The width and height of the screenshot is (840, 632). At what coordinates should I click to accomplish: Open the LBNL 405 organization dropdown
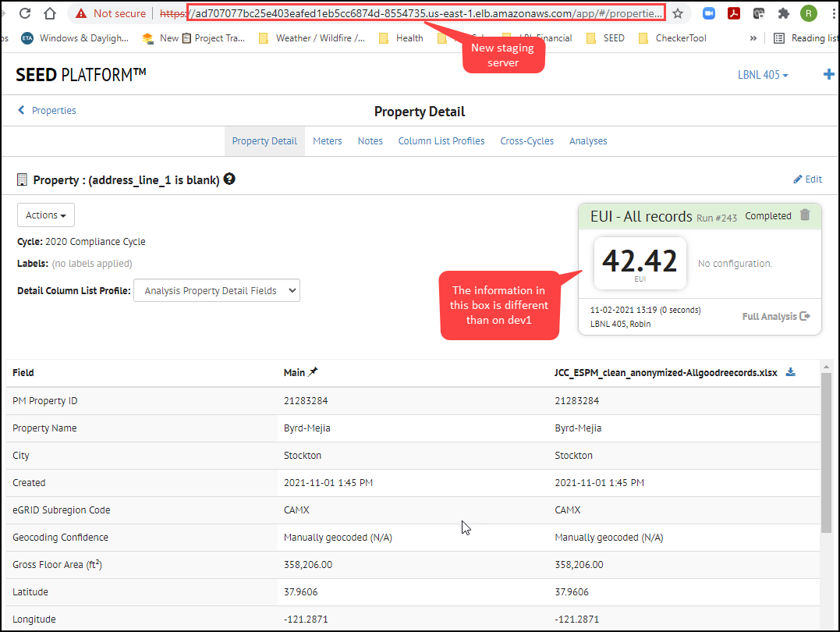tap(762, 74)
